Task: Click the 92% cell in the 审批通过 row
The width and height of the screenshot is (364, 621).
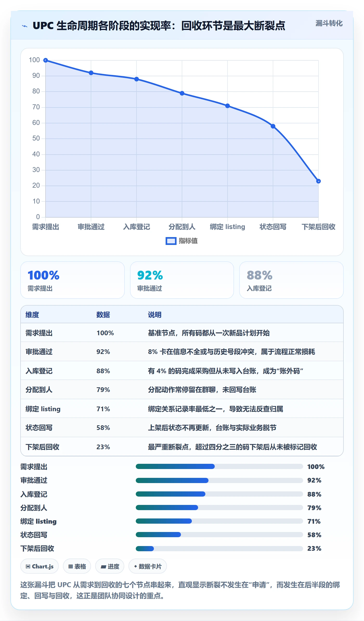Action: 103,352
